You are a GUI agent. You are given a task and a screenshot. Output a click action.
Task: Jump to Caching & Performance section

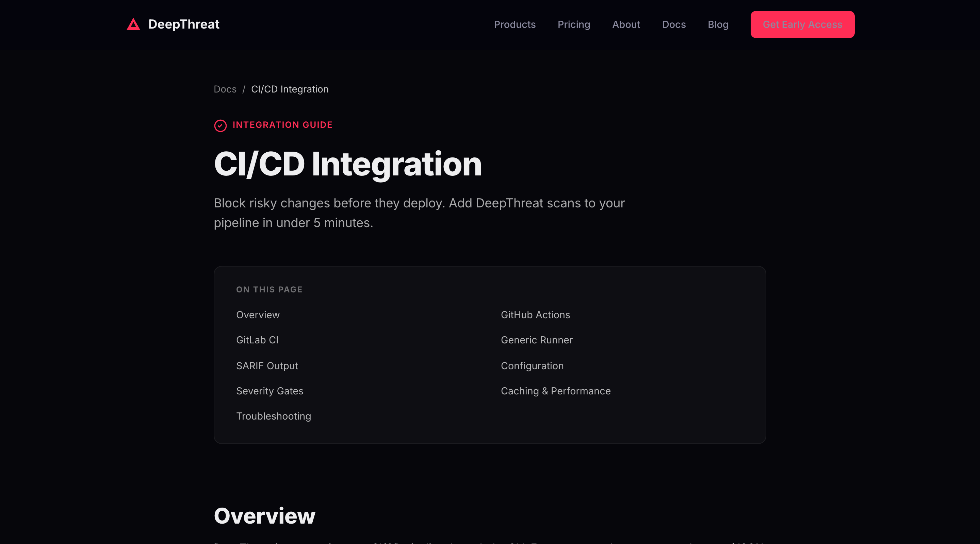(555, 391)
